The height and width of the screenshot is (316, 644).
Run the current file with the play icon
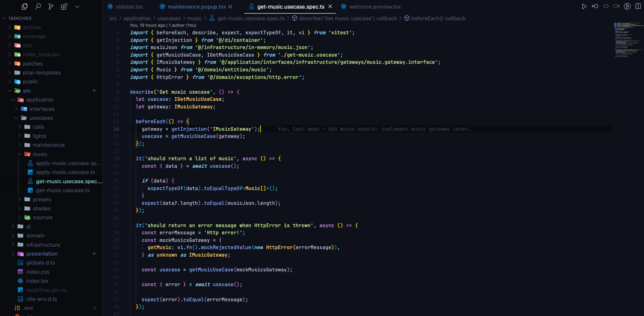pyautogui.click(x=584, y=6)
